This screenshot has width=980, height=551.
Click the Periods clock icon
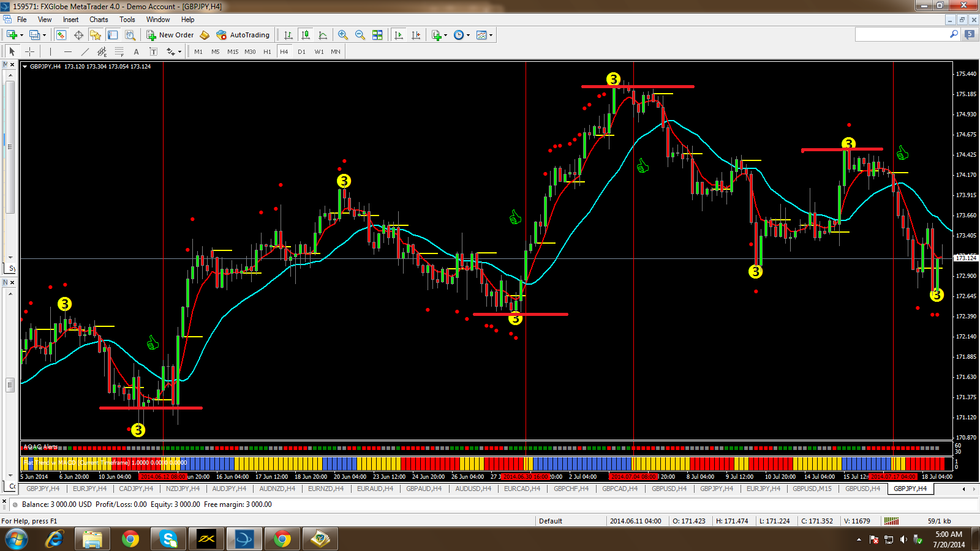click(459, 35)
